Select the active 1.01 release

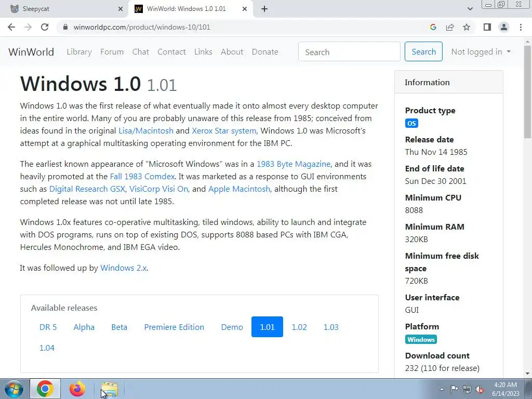[x=267, y=327]
